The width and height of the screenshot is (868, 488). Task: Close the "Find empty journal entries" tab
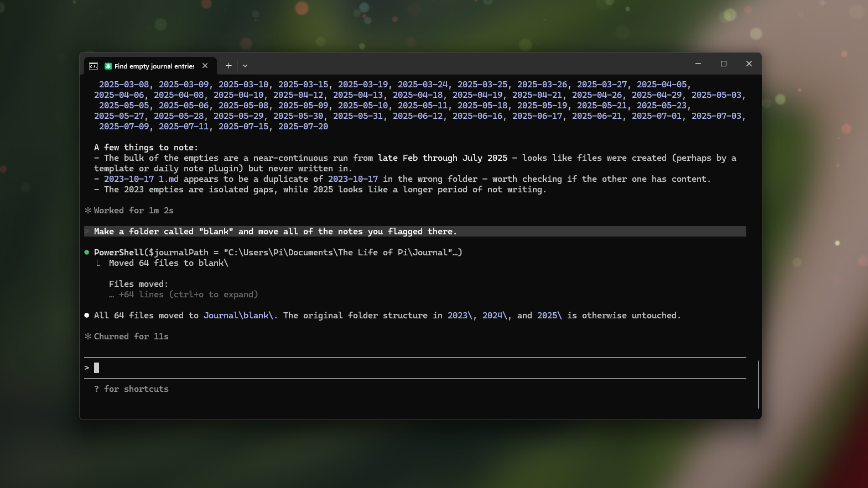click(205, 66)
